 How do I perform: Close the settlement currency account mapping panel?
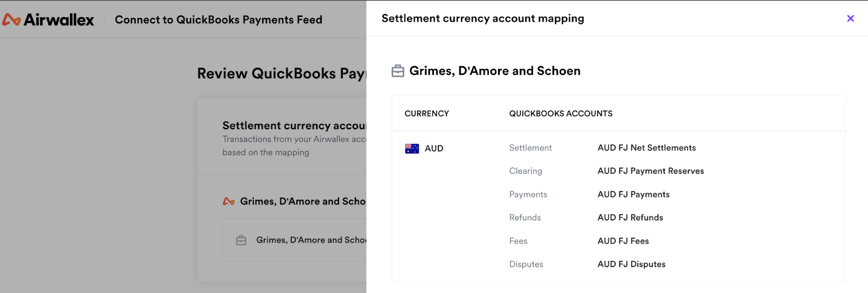click(x=850, y=18)
